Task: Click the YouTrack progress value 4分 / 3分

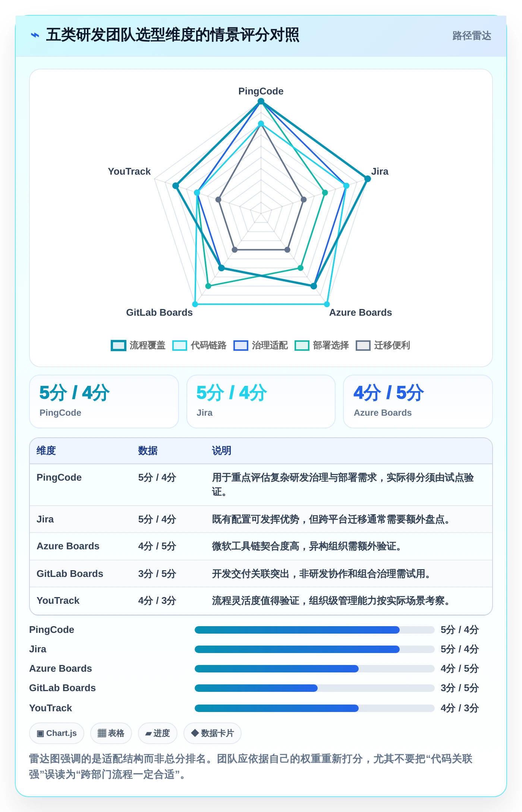Action: 460,708
